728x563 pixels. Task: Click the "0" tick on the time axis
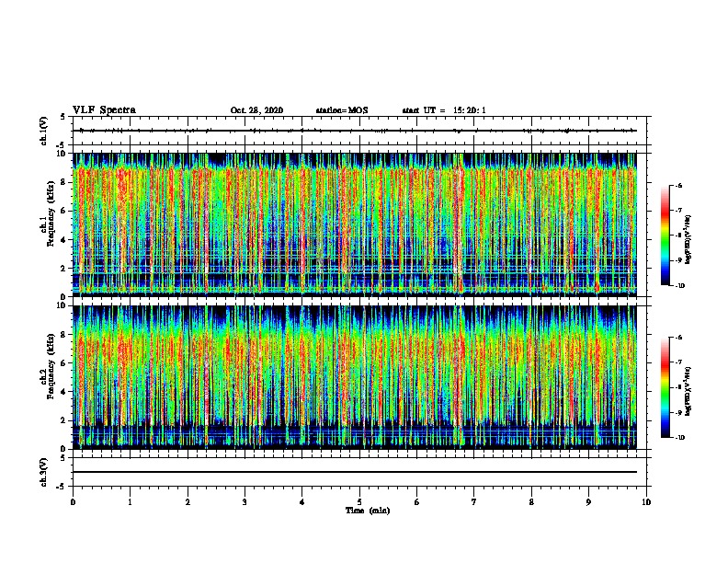point(73,502)
